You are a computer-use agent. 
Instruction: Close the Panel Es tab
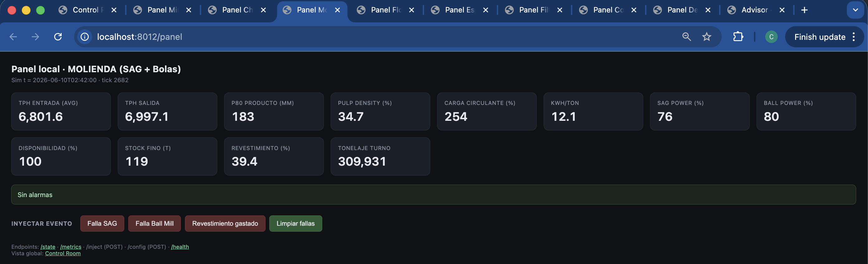486,10
